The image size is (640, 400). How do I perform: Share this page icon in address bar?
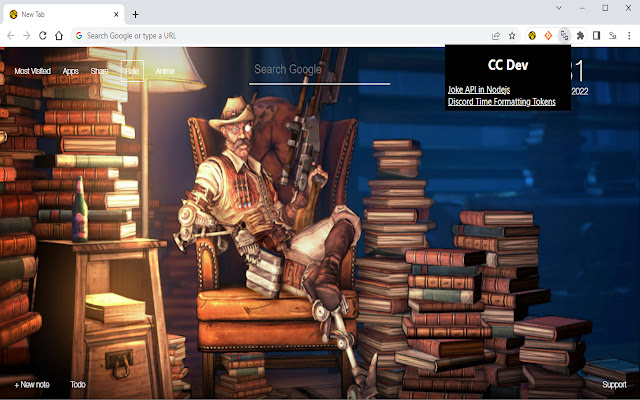(x=496, y=36)
